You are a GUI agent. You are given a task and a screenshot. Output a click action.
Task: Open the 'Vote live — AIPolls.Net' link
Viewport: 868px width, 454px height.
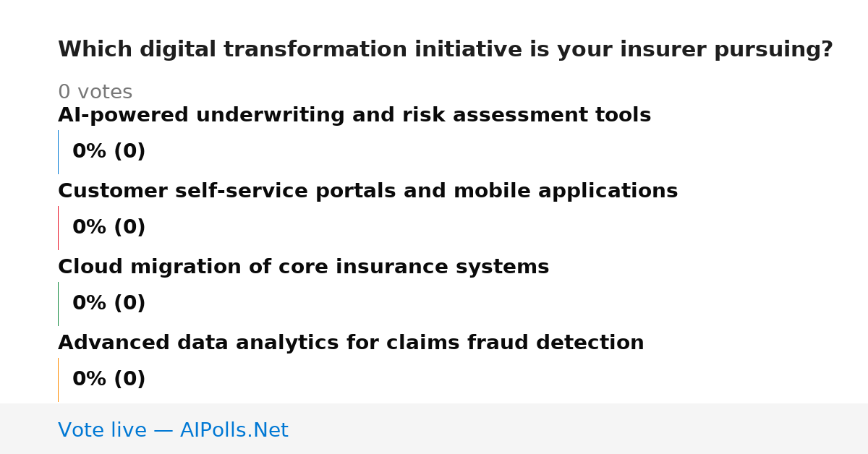(x=173, y=431)
